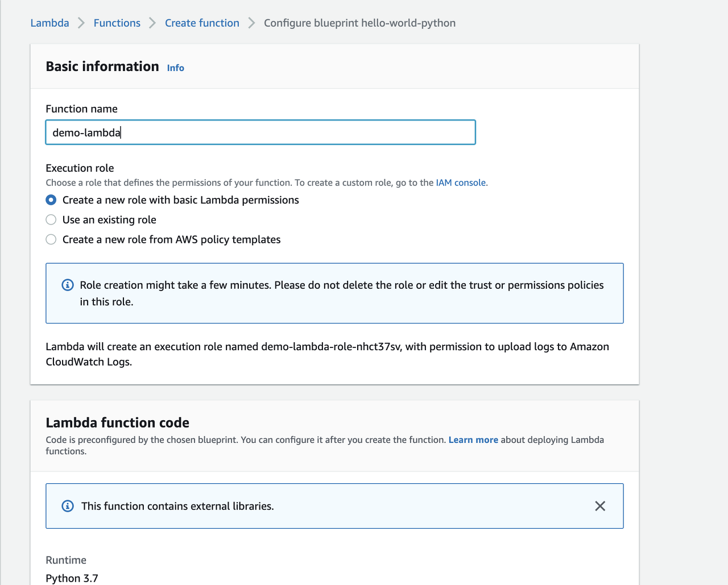Open the IAM console link

pyautogui.click(x=461, y=182)
